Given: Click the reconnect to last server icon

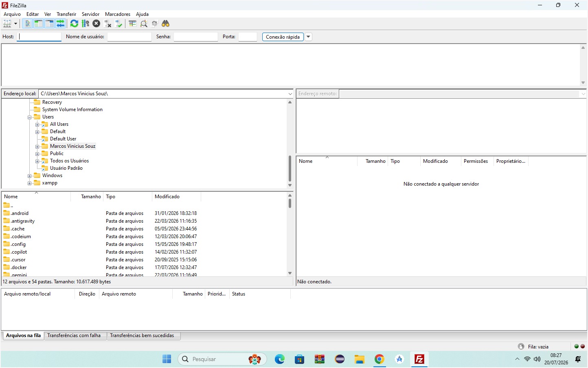Looking at the screenshot, I should pyautogui.click(x=118, y=24).
